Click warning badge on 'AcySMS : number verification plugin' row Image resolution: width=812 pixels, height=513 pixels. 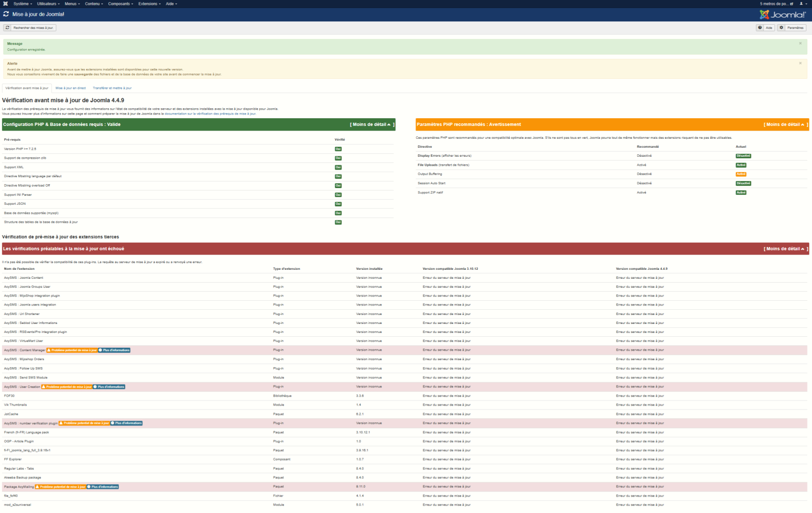pos(84,423)
